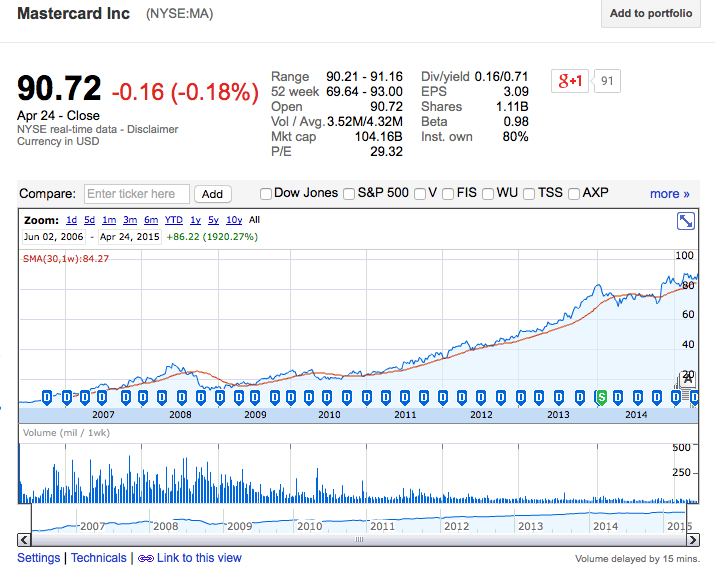Open the Disclaimer link
This screenshot has height=581, width=715.
click(152, 130)
